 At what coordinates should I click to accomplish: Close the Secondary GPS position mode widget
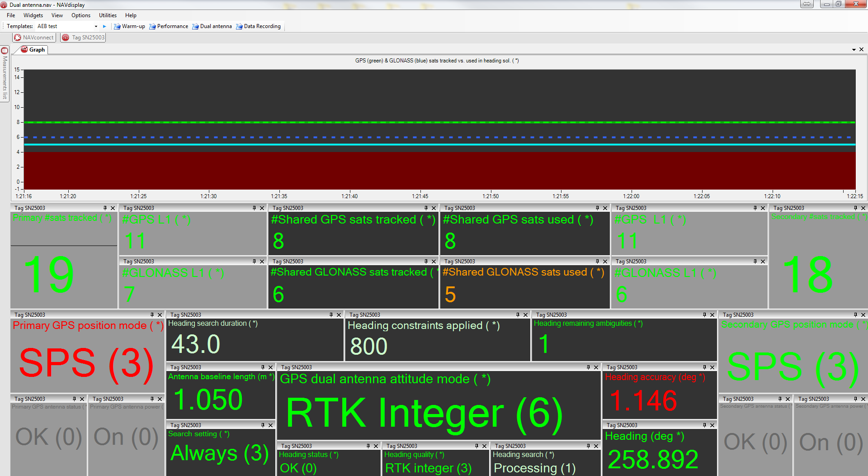pyautogui.click(x=863, y=315)
